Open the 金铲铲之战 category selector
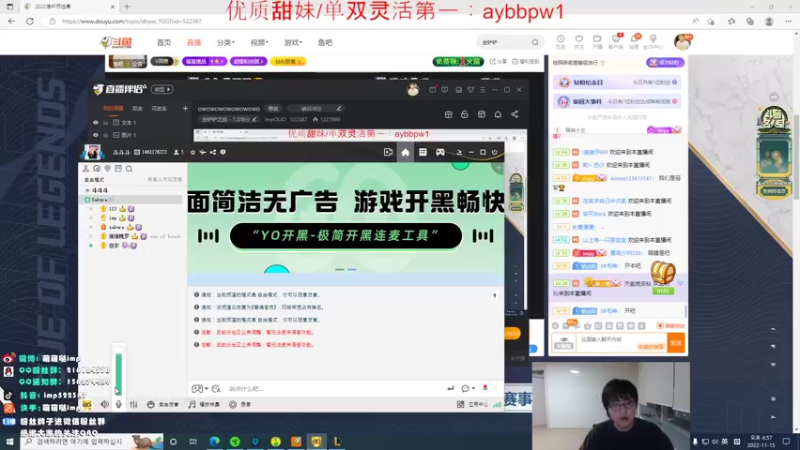 (x=229, y=119)
